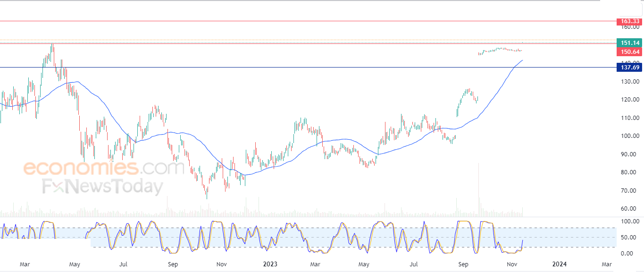Click the Mar label at the time axis start

25,264
